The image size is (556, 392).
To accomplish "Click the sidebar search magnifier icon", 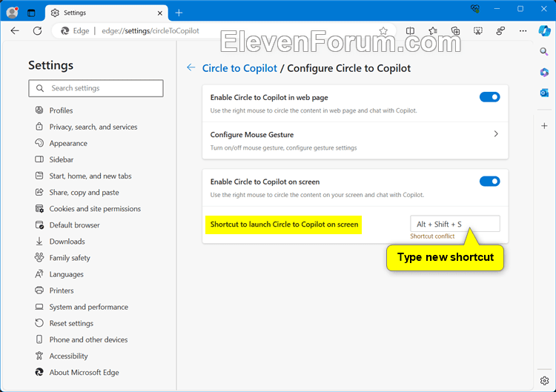I will click(544, 52).
